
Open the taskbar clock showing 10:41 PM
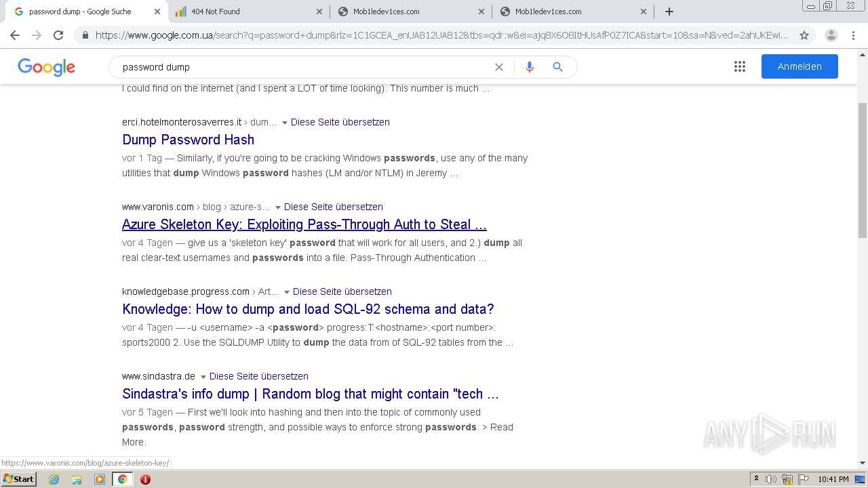pos(833,479)
